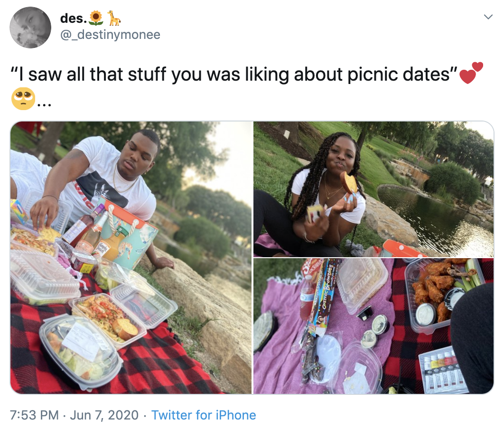Screen dimensions: 504x429
Task: Click the pleading face emoji
Action: 23,99
